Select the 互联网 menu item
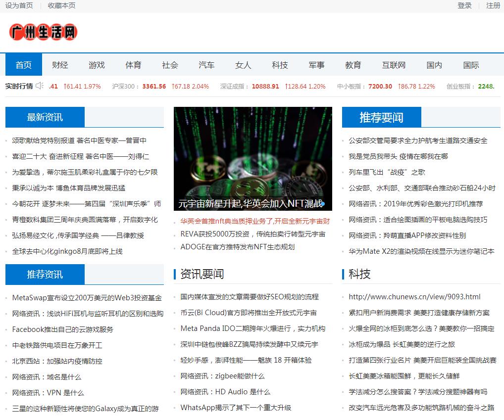This screenshot has width=504, height=420. coord(394,65)
